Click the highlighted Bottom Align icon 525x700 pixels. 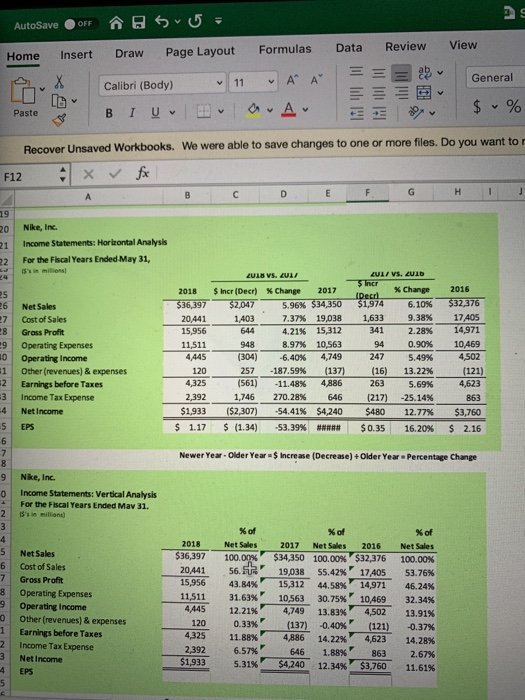(401, 73)
